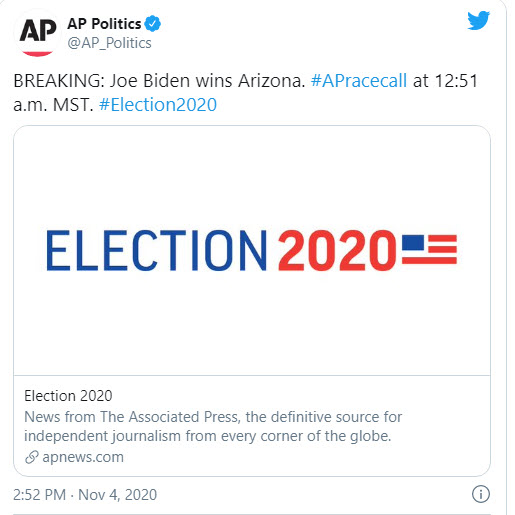Viewport: 515px width, 515px height.
Task: Click the Nov 4, 2020 date
Action: click(x=117, y=495)
